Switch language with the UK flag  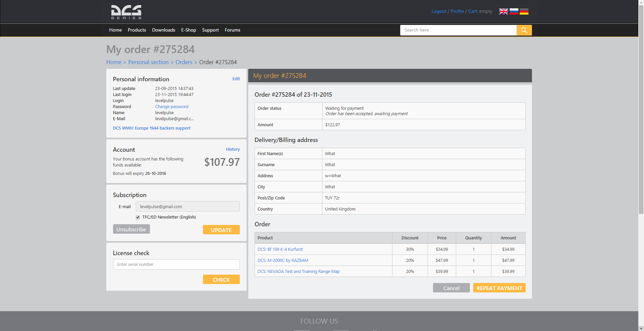503,11
